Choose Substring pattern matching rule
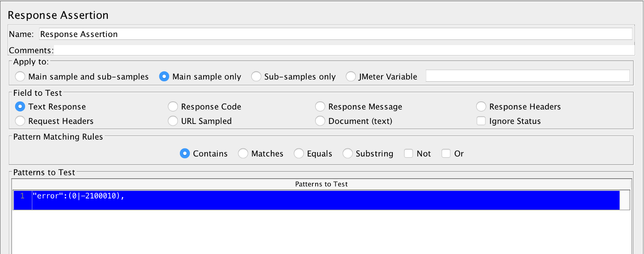 click(x=348, y=153)
